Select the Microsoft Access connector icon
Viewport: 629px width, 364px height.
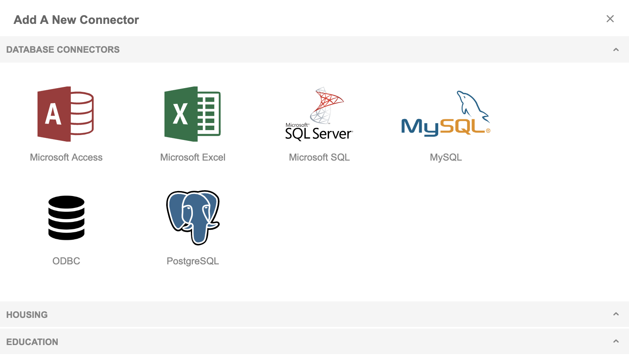[66, 114]
